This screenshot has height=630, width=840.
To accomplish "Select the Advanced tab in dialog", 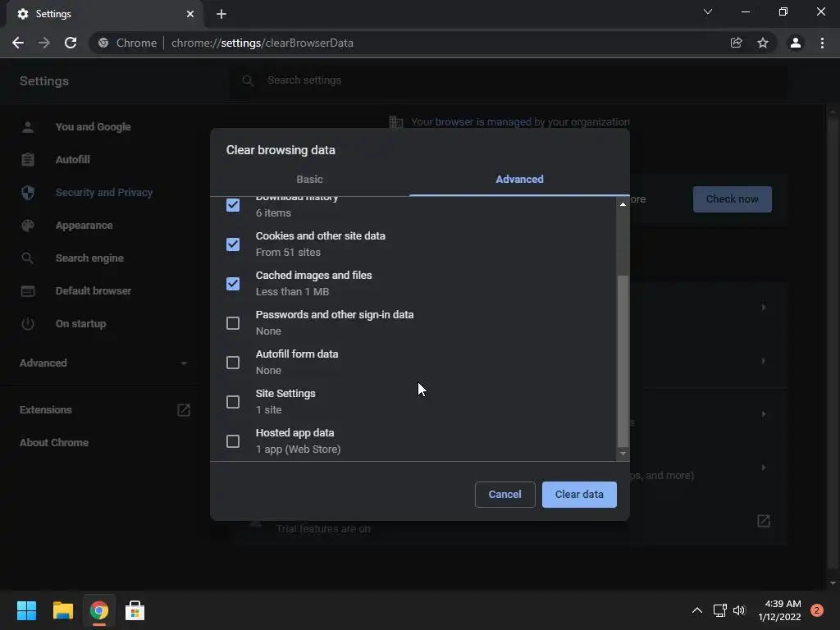I will (519, 180).
